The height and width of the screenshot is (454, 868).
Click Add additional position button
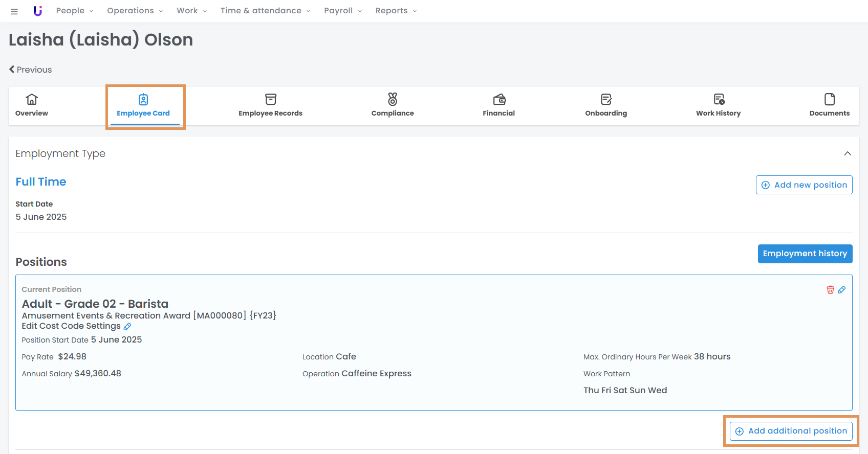click(791, 431)
